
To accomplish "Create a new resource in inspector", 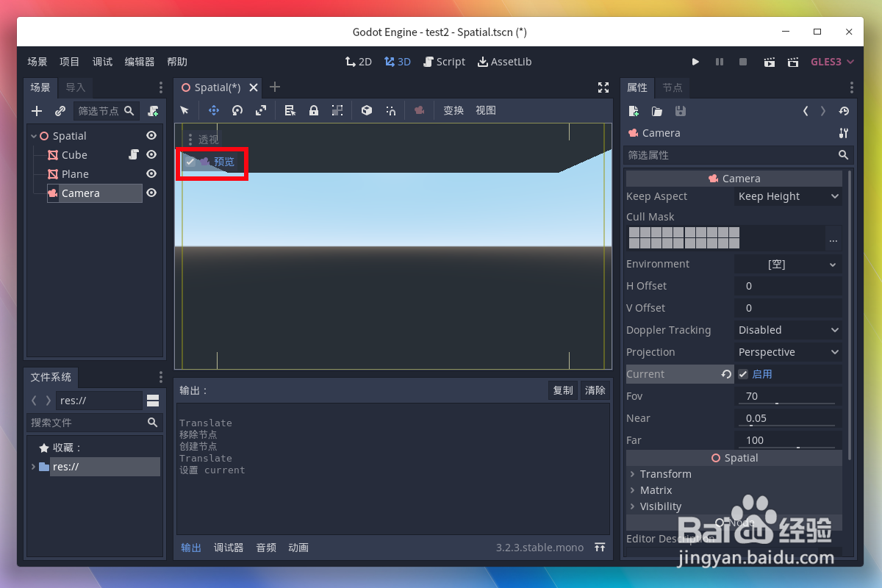I will click(x=634, y=111).
